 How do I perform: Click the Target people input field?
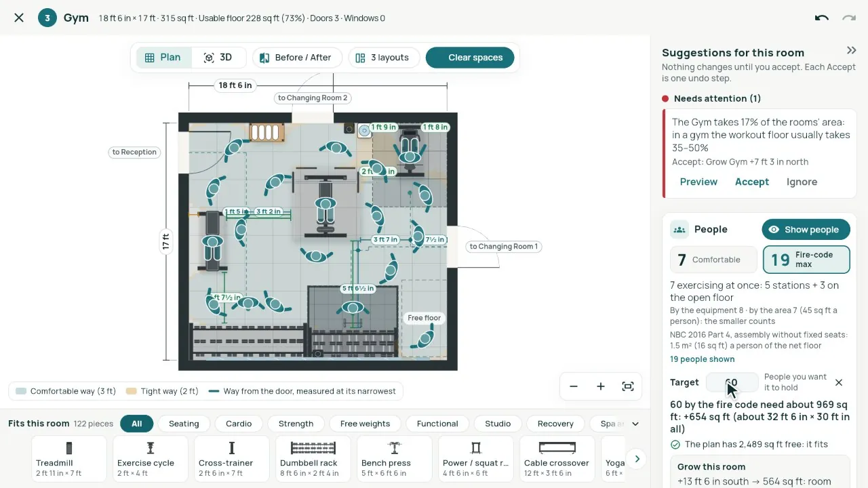(732, 382)
